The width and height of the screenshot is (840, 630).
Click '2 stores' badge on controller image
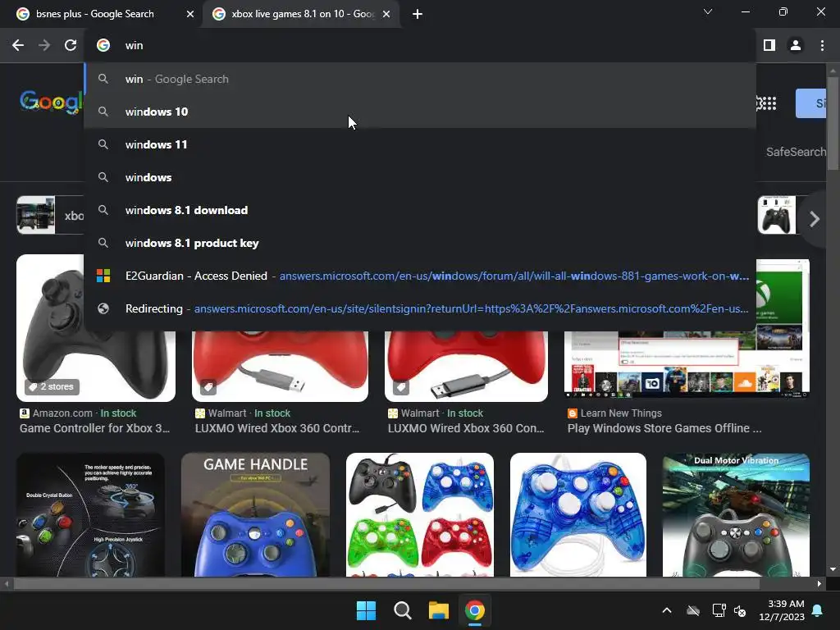pyautogui.click(x=52, y=387)
